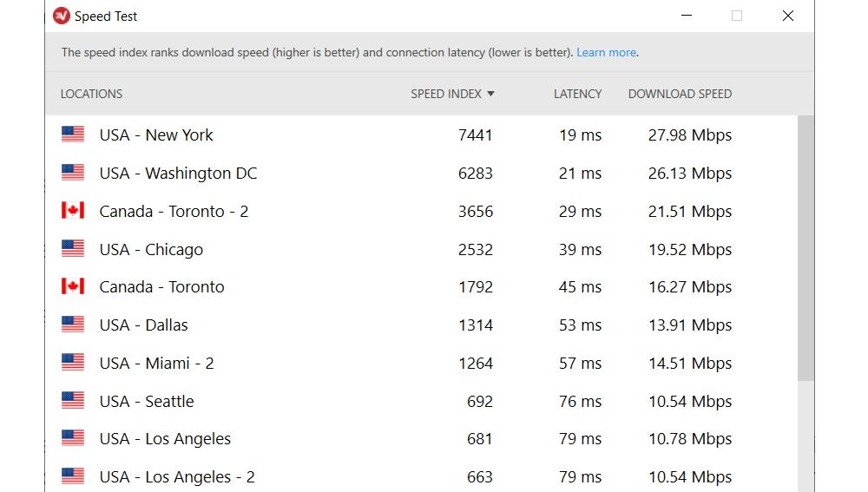Click the US flag next to Miami - 2
The width and height of the screenshot is (868, 492).
tap(73, 363)
